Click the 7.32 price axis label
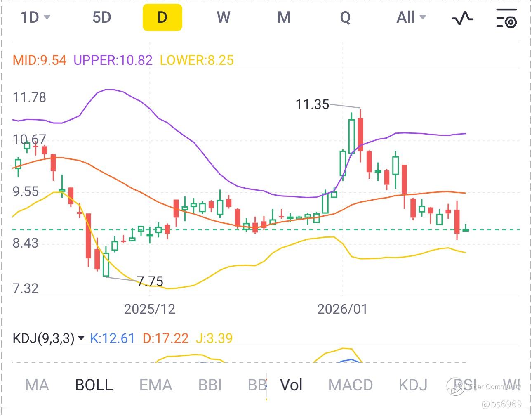The height and width of the screenshot is (416, 532). (26, 288)
